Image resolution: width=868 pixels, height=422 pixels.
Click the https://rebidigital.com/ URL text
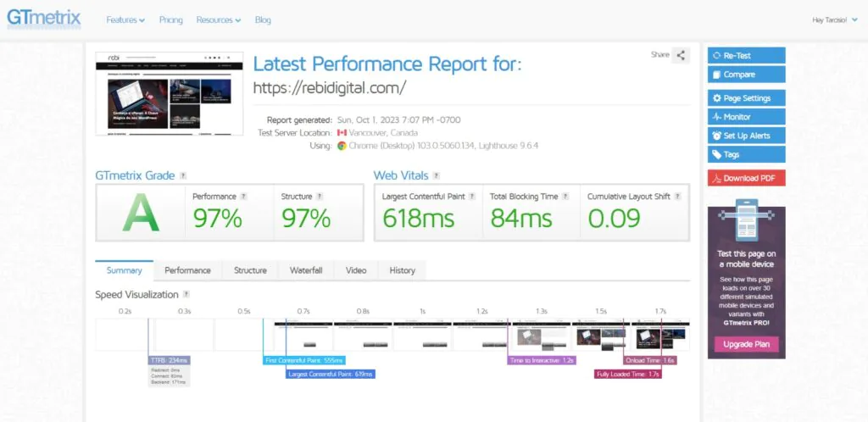pos(330,87)
